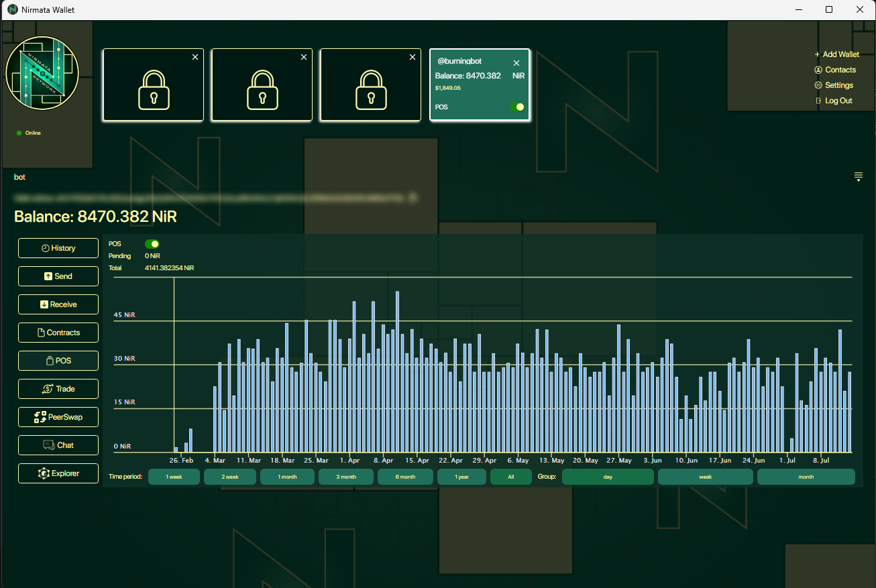Group the chart by week
This screenshot has width=876, height=588.
tap(705, 477)
